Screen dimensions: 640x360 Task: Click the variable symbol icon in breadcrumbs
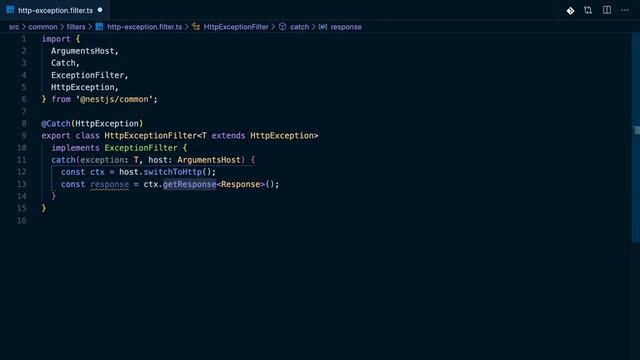(x=323, y=27)
